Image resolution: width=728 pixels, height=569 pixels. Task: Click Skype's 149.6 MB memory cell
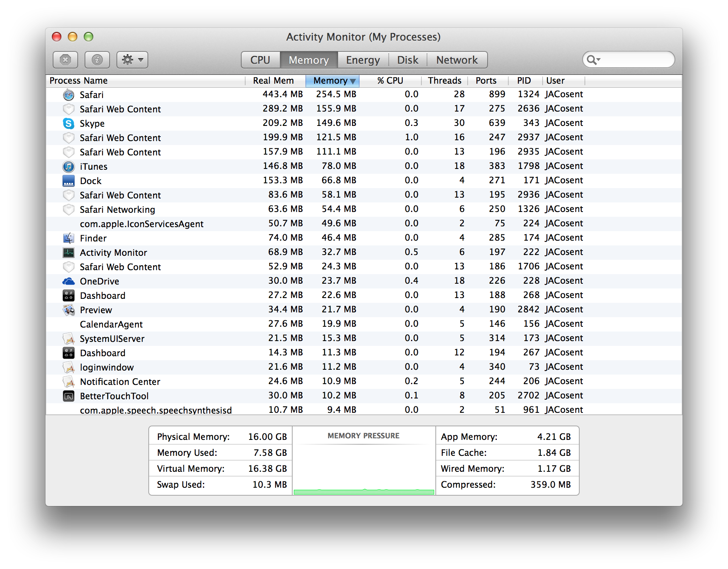(336, 123)
